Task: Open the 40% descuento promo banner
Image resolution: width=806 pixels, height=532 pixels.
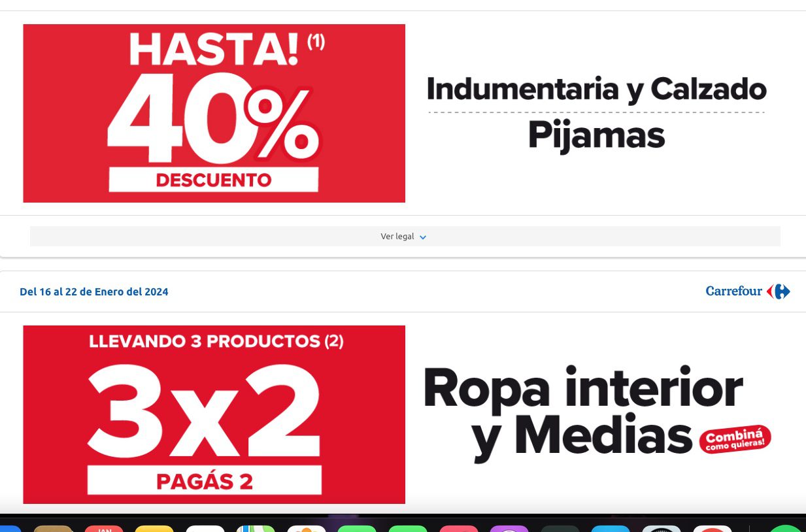Action: click(214, 113)
